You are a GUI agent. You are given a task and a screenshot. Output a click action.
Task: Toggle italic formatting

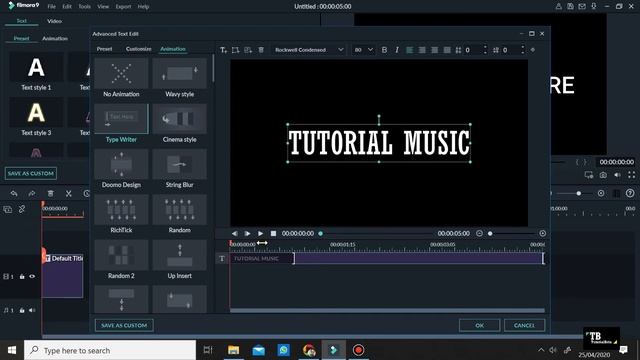pyautogui.click(x=397, y=50)
